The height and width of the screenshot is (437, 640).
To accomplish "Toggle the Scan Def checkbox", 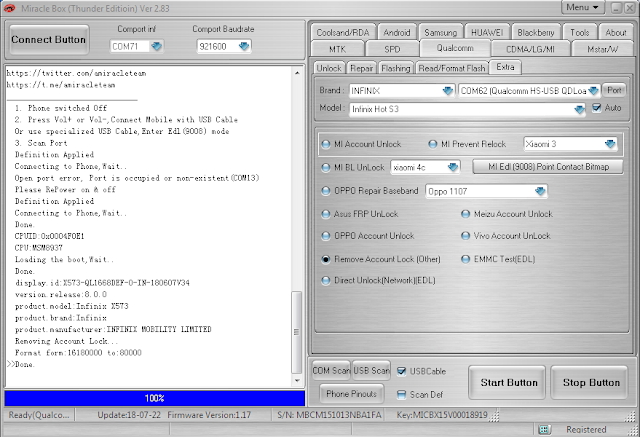I will pyautogui.click(x=402, y=394).
